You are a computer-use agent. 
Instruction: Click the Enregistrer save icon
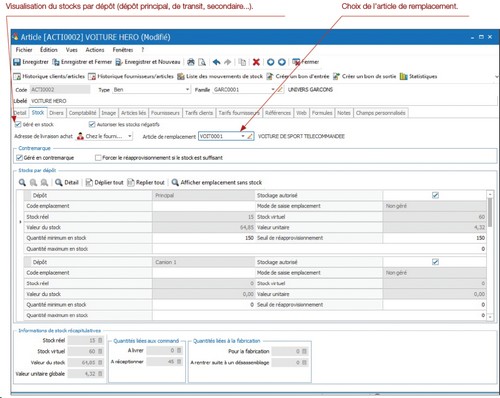coord(17,62)
